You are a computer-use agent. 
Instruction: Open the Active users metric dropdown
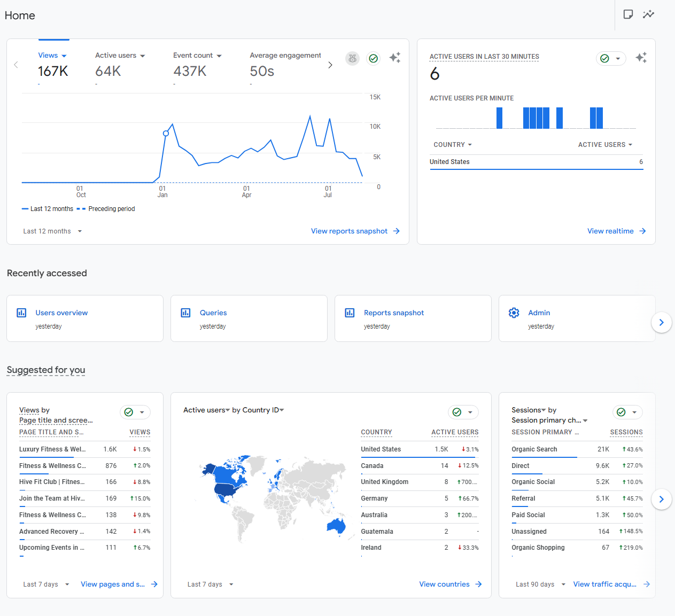click(x=120, y=56)
